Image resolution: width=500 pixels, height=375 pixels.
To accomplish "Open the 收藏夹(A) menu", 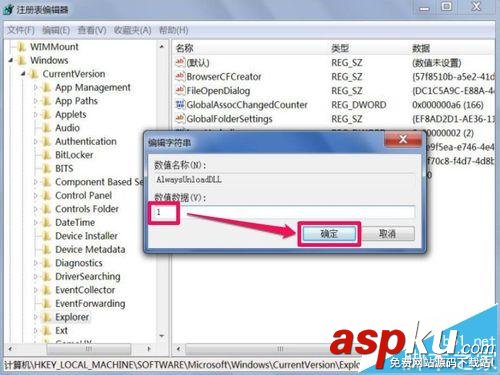I will click(133, 30).
